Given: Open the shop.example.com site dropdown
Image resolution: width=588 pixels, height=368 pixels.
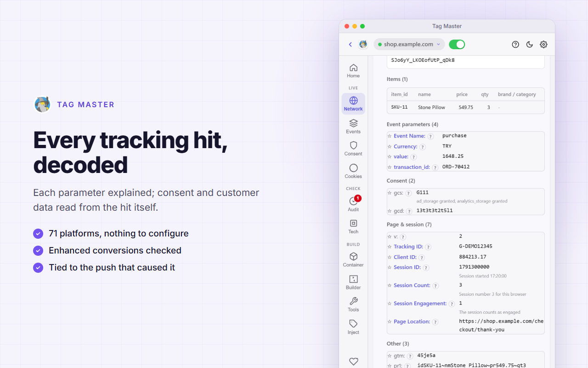Looking at the screenshot, I should pyautogui.click(x=409, y=44).
